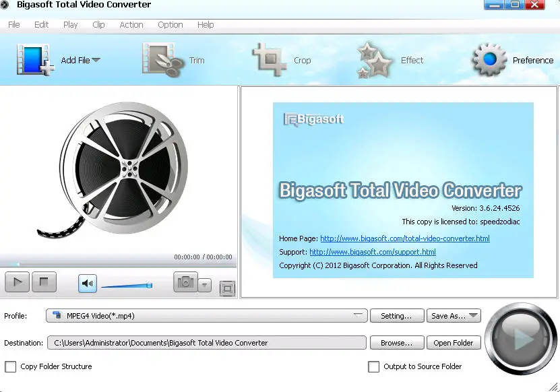Switch preview to full screen
Screen dimensions: 560x392
click(227, 288)
